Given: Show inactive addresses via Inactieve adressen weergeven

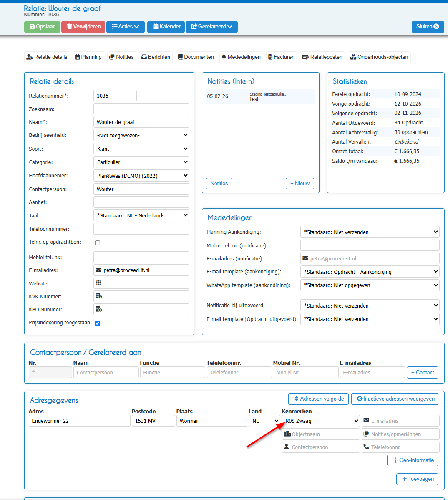Looking at the screenshot, I should point(395,399).
